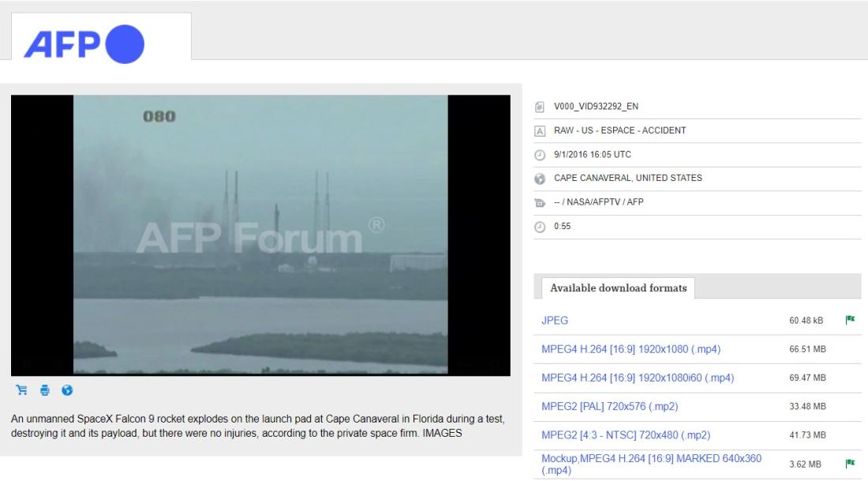Image resolution: width=868 pixels, height=481 pixels.
Task: Click the camera icon beside NASA/AFPTV credit
Action: [540, 203]
